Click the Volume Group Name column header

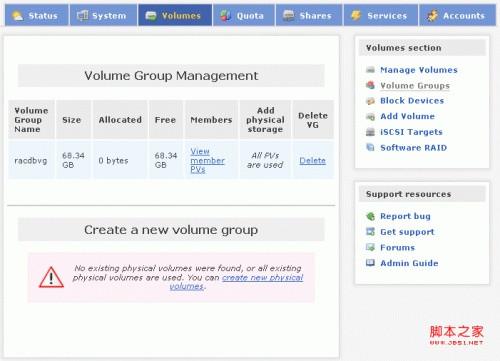click(x=31, y=120)
